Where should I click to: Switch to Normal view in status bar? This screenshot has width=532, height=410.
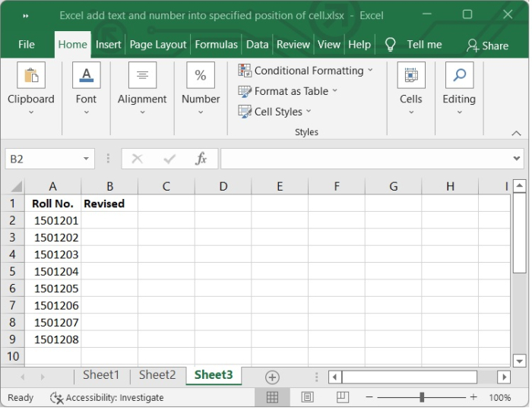(x=272, y=397)
